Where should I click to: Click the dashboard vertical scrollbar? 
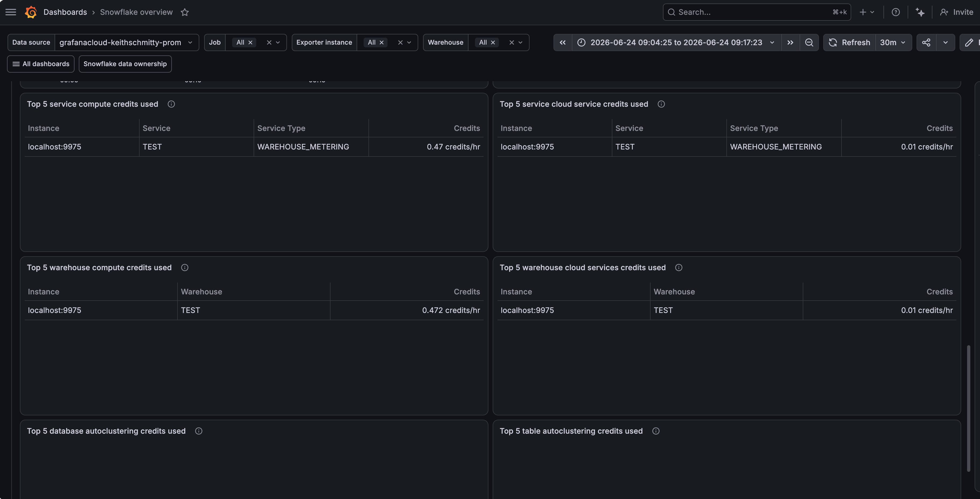point(968,408)
